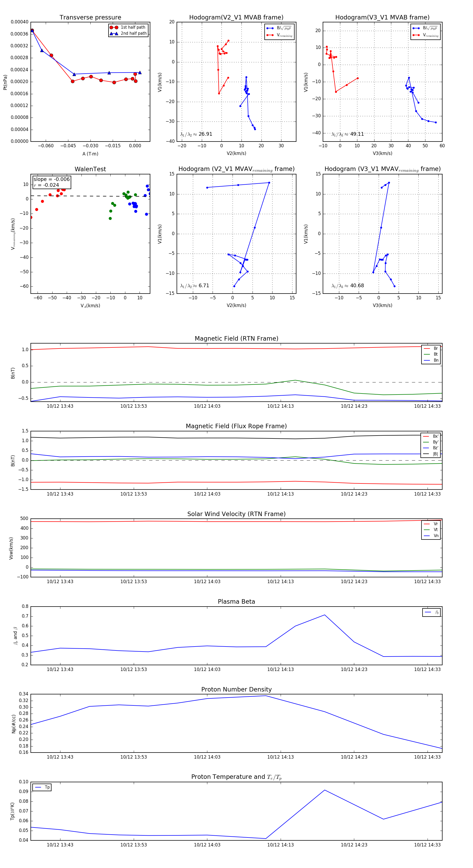Click 'Br' legend entry in RTN field plot

pyautogui.click(x=431, y=349)
